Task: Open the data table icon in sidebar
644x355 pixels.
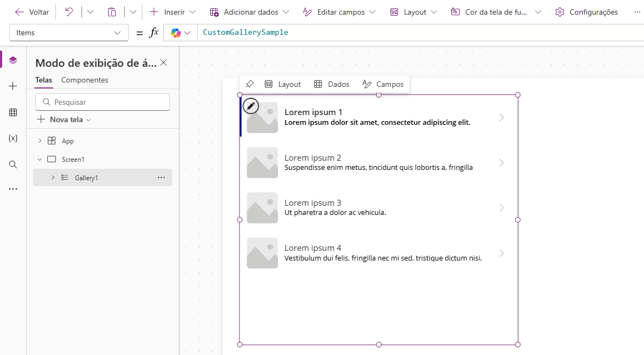Action: click(13, 112)
